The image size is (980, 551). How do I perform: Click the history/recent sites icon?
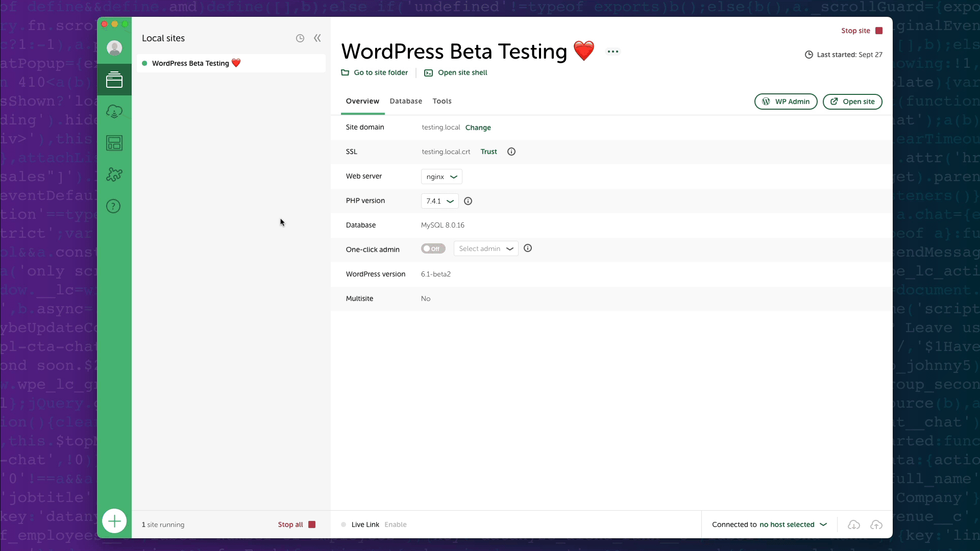coord(300,38)
